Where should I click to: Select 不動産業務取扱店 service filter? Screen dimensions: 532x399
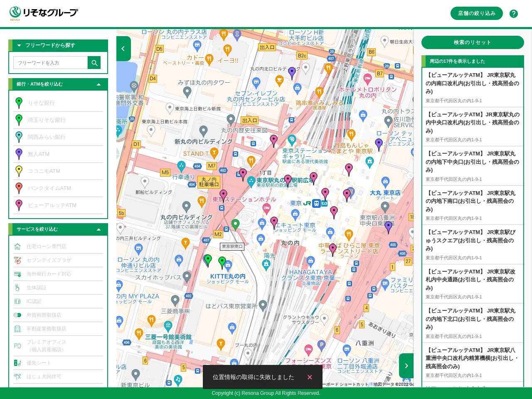click(58, 329)
